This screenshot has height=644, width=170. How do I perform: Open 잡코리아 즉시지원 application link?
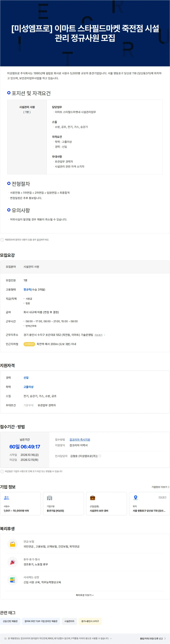pos(80,440)
